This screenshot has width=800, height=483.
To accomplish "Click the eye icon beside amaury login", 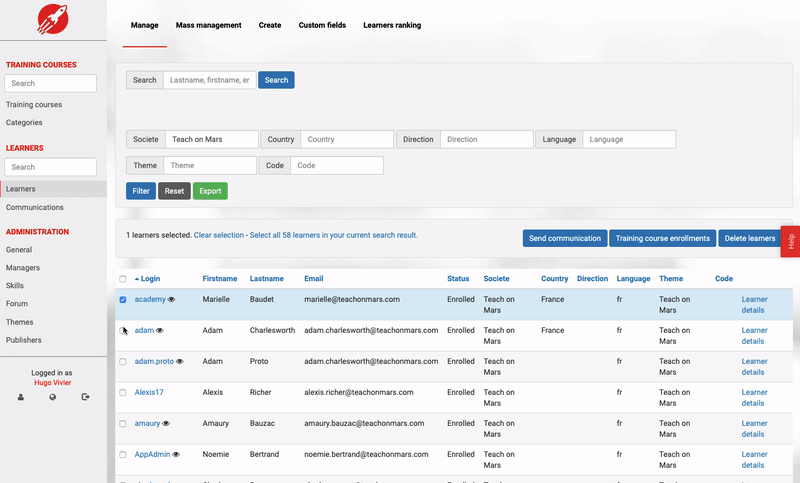I will pyautogui.click(x=166, y=423).
